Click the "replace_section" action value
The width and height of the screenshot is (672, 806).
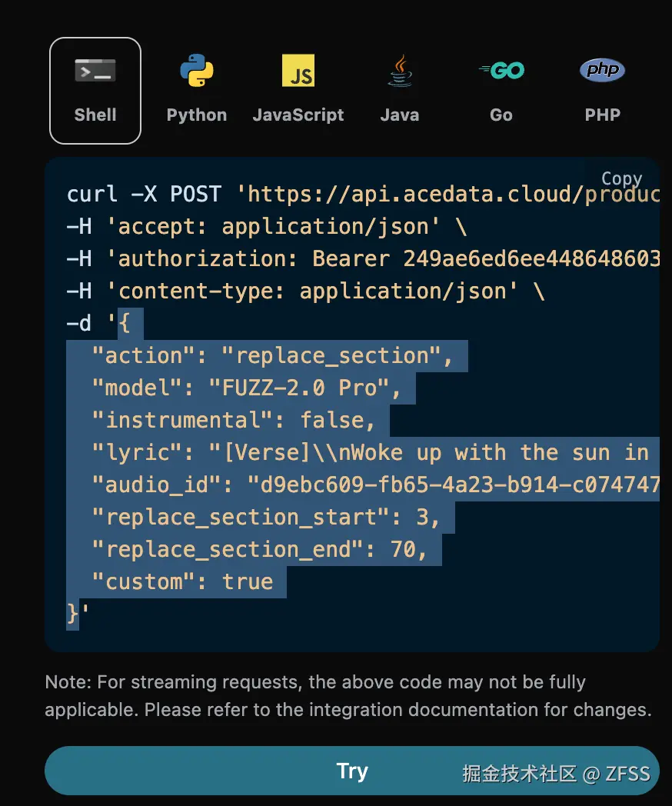pyautogui.click(x=337, y=356)
